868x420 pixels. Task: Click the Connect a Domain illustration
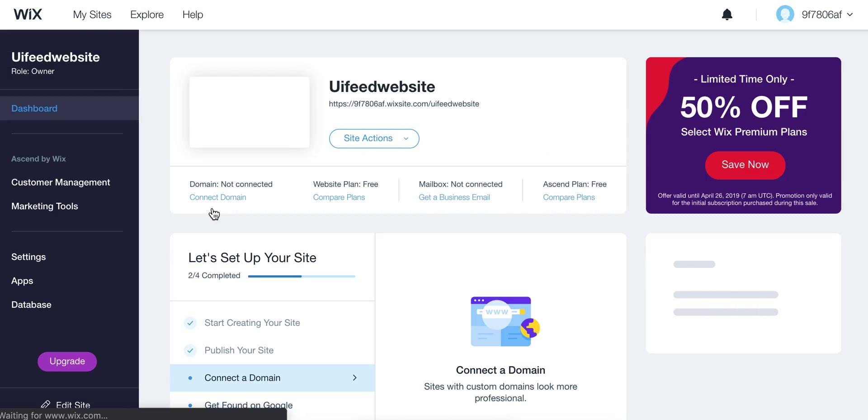pos(505,321)
